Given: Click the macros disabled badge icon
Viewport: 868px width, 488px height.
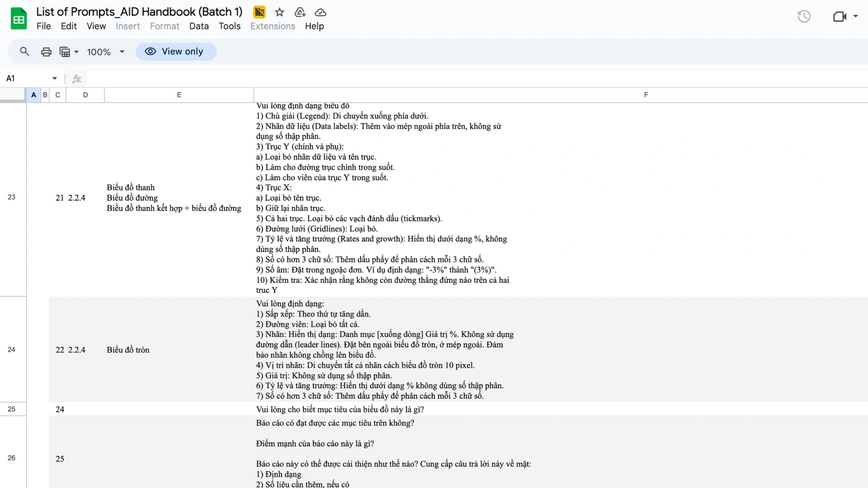Looking at the screenshot, I should point(259,12).
